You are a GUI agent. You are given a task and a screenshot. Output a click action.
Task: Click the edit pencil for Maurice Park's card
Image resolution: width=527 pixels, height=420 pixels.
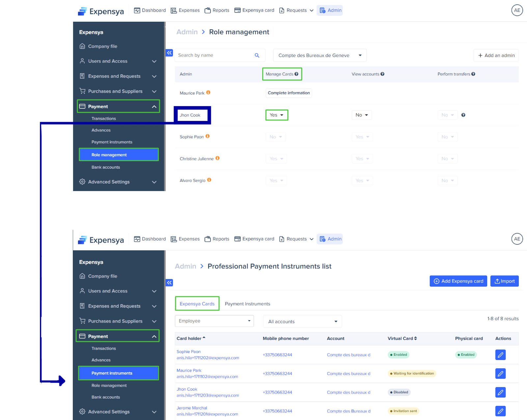pyautogui.click(x=500, y=374)
